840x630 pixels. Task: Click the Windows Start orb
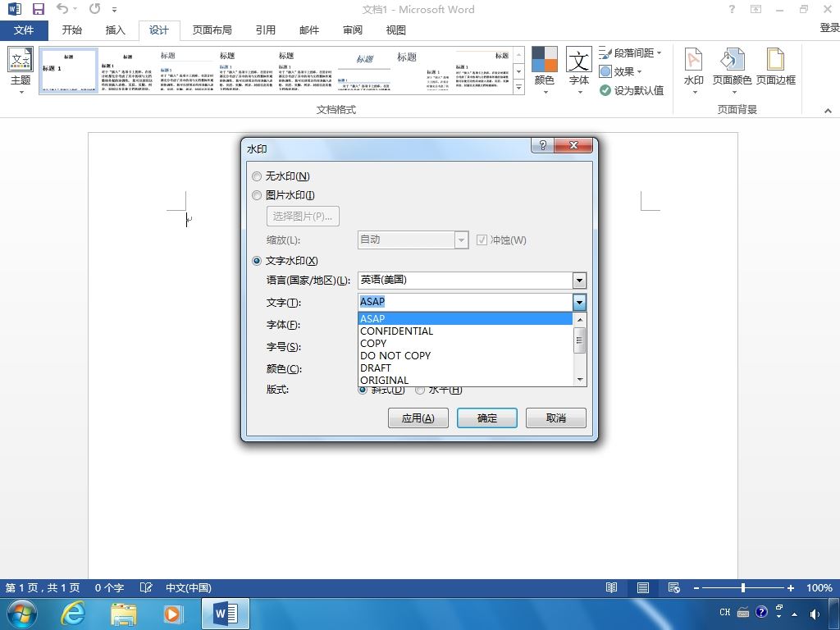pyautogui.click(x=21, y=614)
